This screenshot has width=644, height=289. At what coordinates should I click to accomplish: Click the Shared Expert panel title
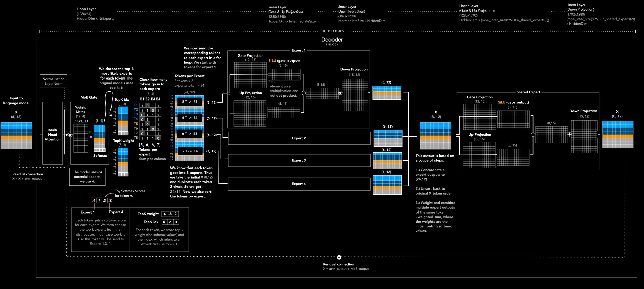click(528, 92)
